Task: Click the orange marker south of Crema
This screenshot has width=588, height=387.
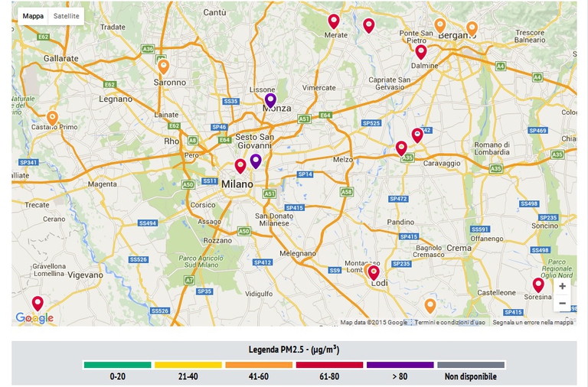Action: 430,305
